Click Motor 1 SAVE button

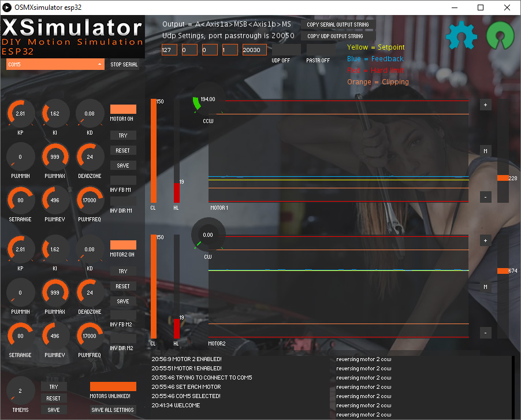[123, 165]
